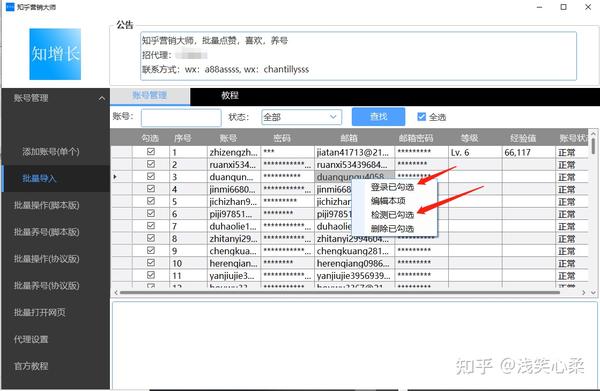This screenshot has width=600, height=391.
Task: Focus the 账号 search input field
Action: (181, 117)
